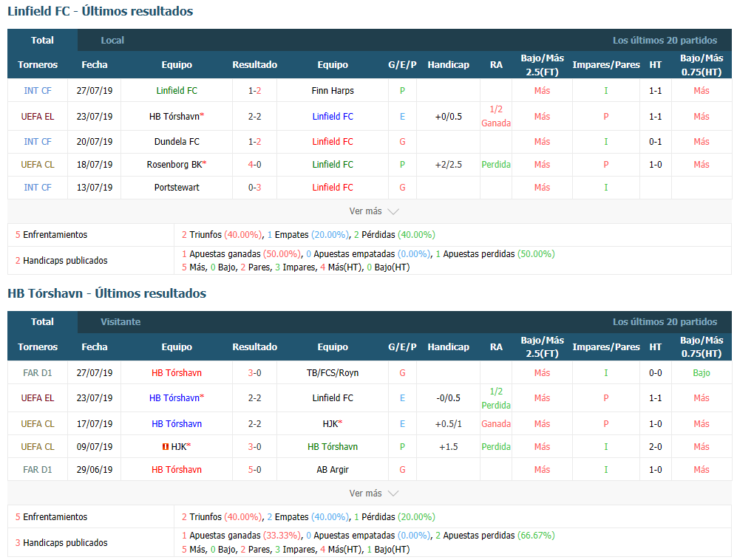
Task: Click the Impares/Pares header in the Linfield FC table
Action: [x=606, y=65]
